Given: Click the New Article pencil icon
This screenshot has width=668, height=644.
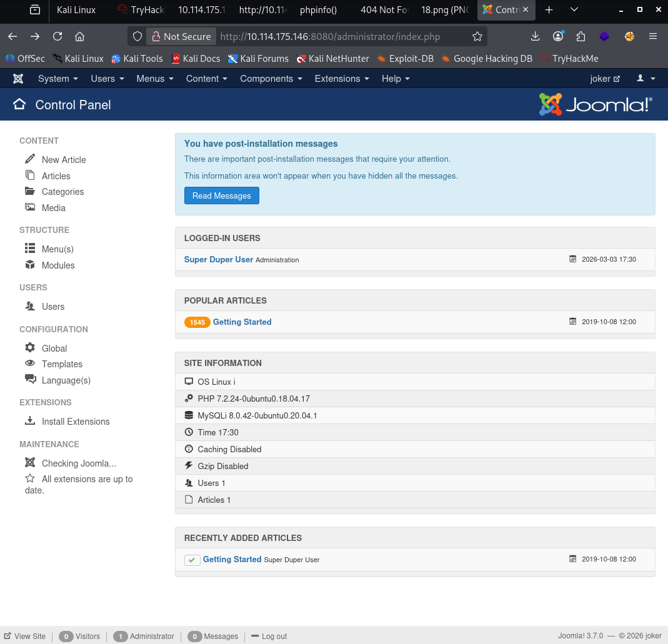Looking at the screenshot, I should (30, 159).
